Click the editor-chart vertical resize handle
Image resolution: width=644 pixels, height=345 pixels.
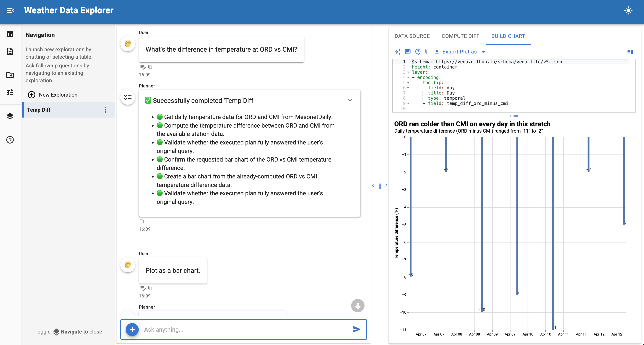coord(514,116)
